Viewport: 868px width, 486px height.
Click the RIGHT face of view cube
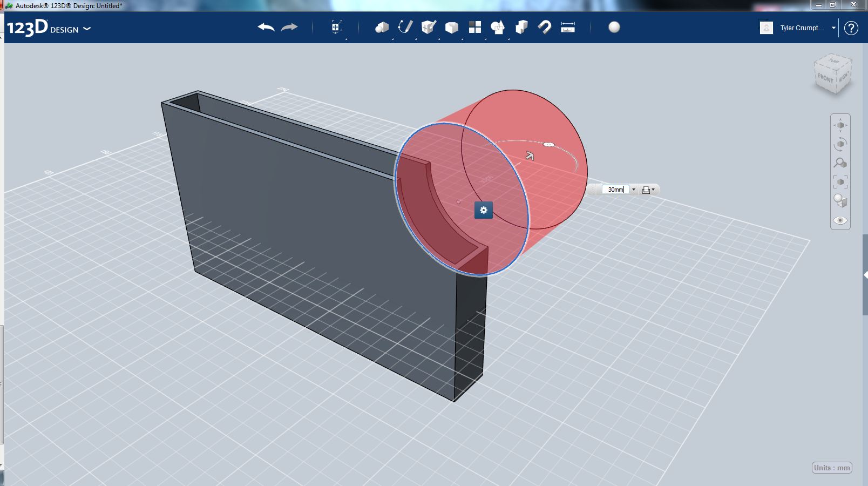[844, 76]
